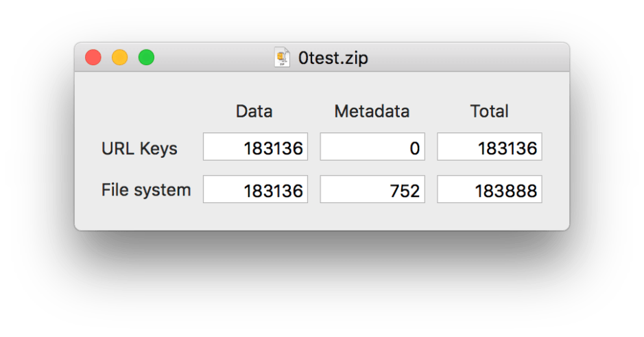Click the URL Keys row label
644x337 pixels.
coord(139,148)
